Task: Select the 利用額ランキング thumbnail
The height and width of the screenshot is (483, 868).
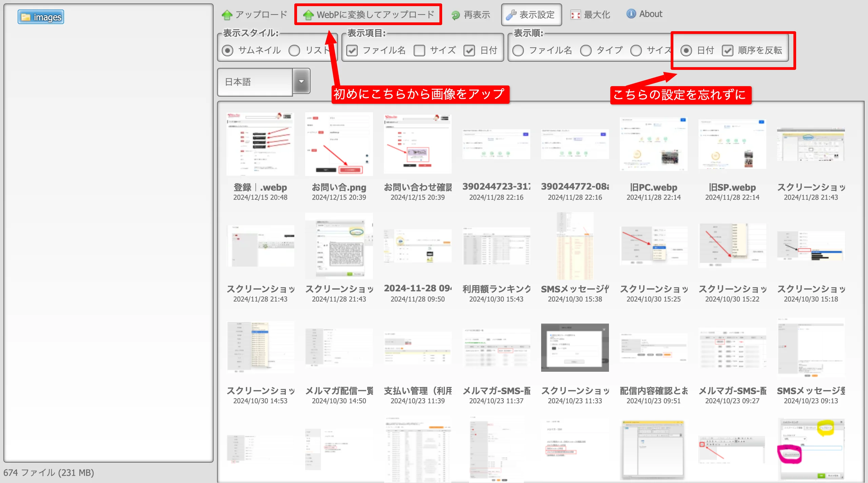Action: pyautogui.click(x=496, y=246)
